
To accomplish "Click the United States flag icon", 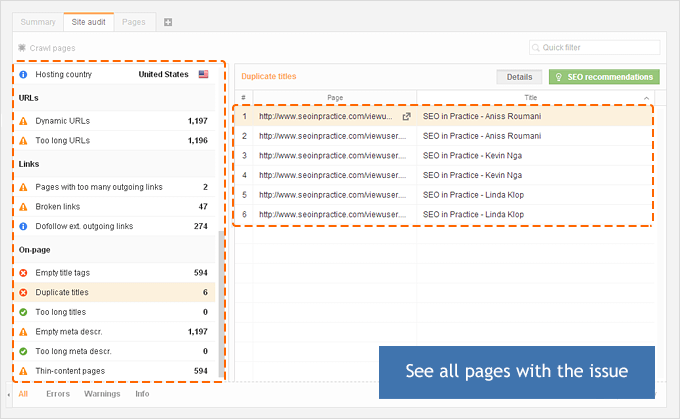I will pyautogui.click(x=204, y=74).
